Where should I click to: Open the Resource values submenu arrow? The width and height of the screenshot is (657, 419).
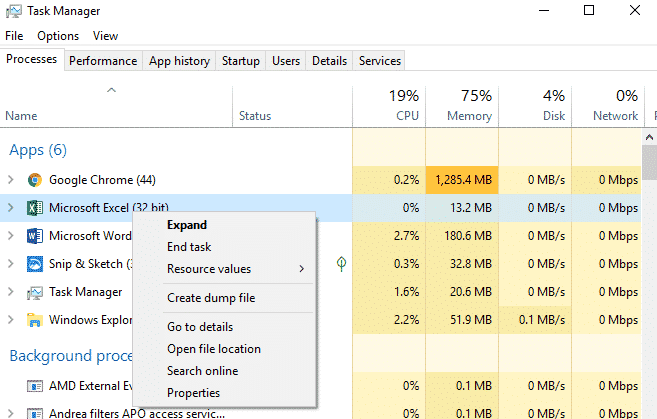click(302, 269)
